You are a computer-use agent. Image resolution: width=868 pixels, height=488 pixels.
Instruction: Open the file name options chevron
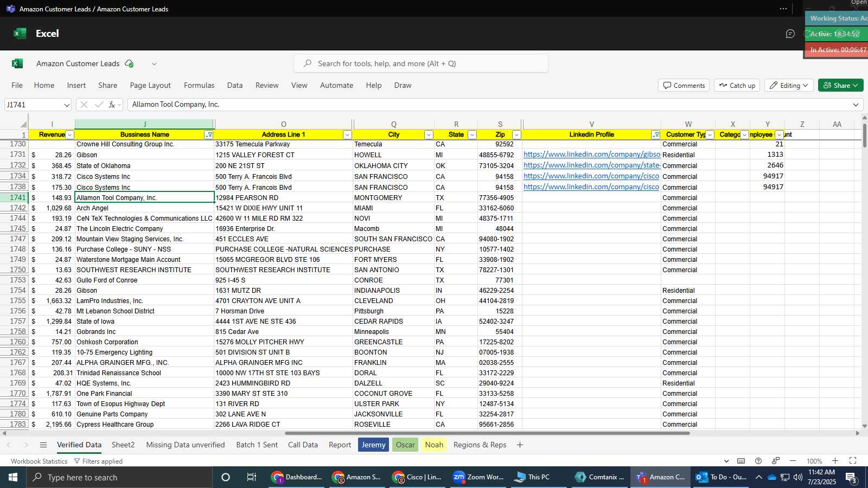(154, 64)
